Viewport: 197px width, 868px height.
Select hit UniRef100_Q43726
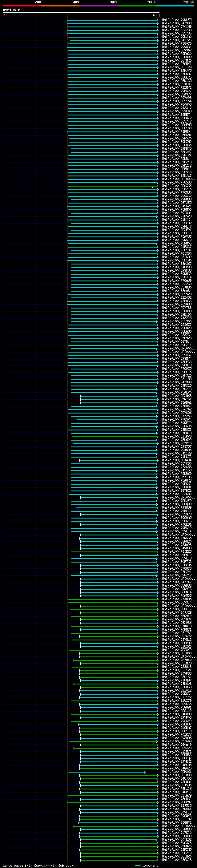tap(177, 40)
